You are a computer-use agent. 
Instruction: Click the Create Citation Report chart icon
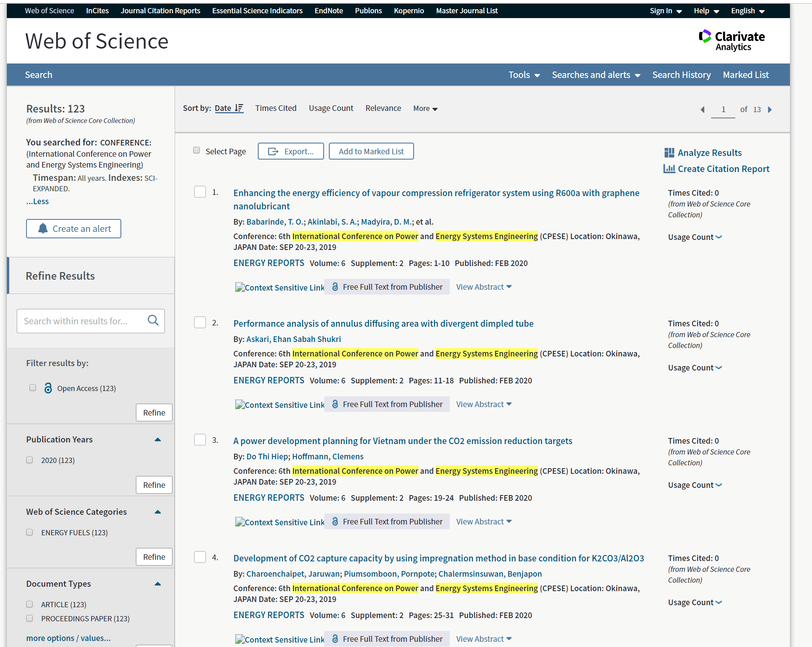tap(669, 169)
